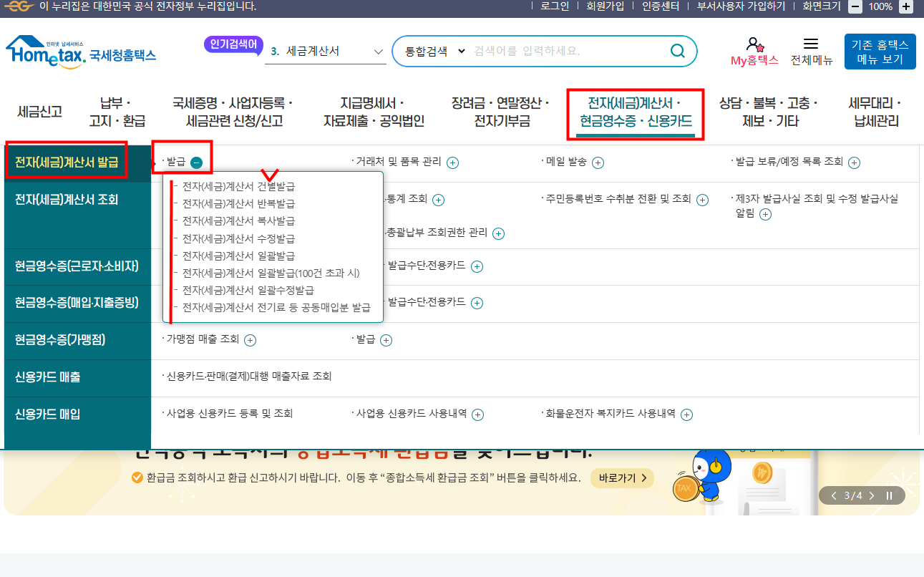Expand 현금영수증(가맹점) 발급 plus icon
The width and height of the screenshot is (924, 577).
coord(386,341)
